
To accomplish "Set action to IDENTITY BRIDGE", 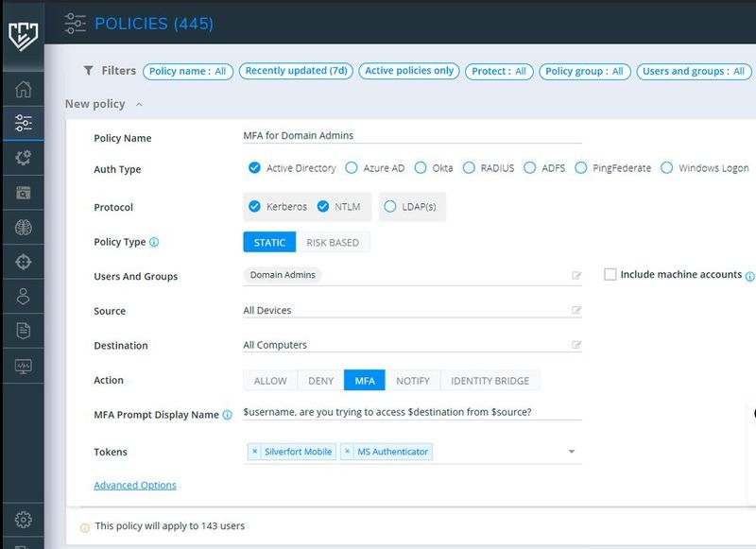I will point(490,380).
